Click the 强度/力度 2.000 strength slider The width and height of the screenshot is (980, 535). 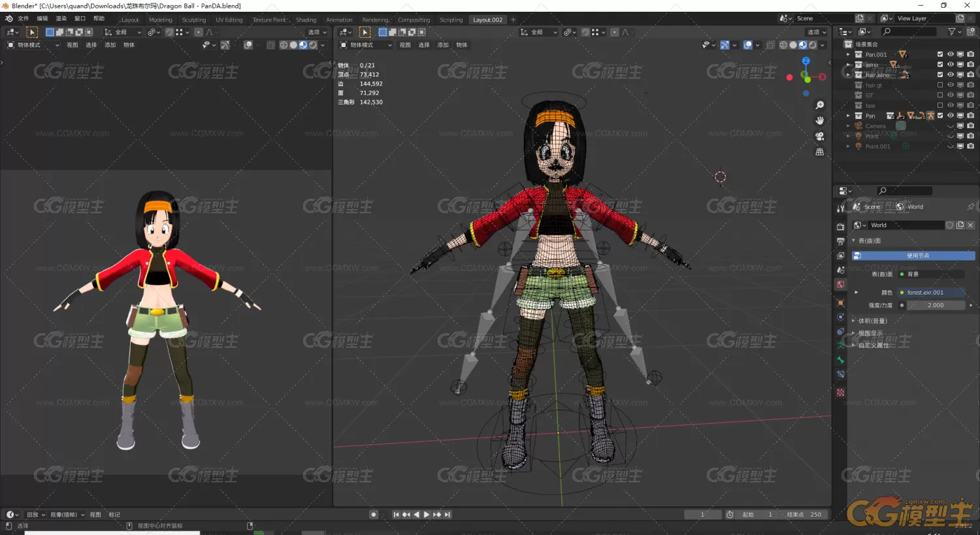[x=936, y=305]
